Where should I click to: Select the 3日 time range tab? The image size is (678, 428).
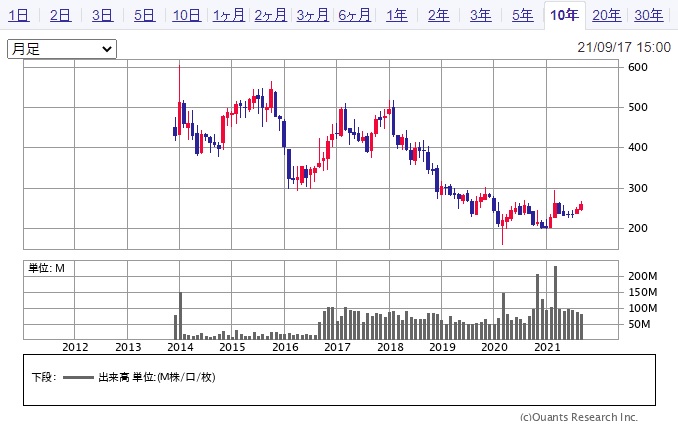pyautogui.click(x=102, y=16)
